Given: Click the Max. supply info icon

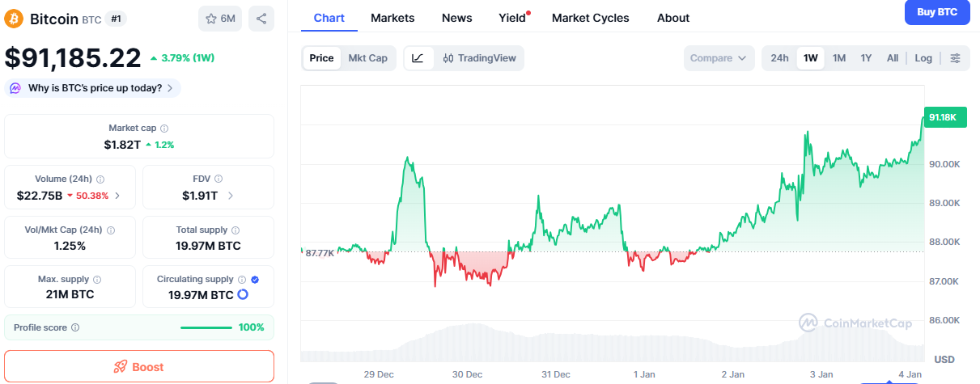Looking at the screenshot, I should coord(96,279).
